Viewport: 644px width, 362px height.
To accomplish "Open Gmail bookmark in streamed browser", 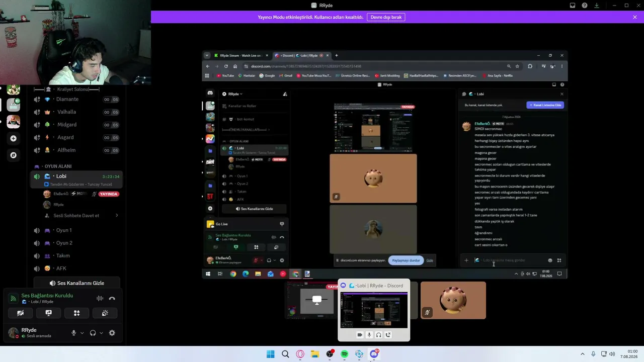I will coord(286,75).
